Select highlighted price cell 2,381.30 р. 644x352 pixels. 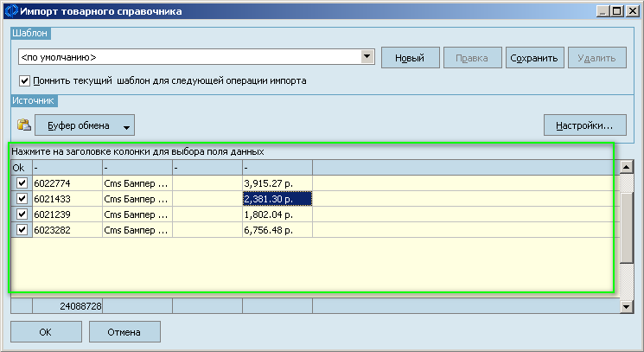click(277, 199)
